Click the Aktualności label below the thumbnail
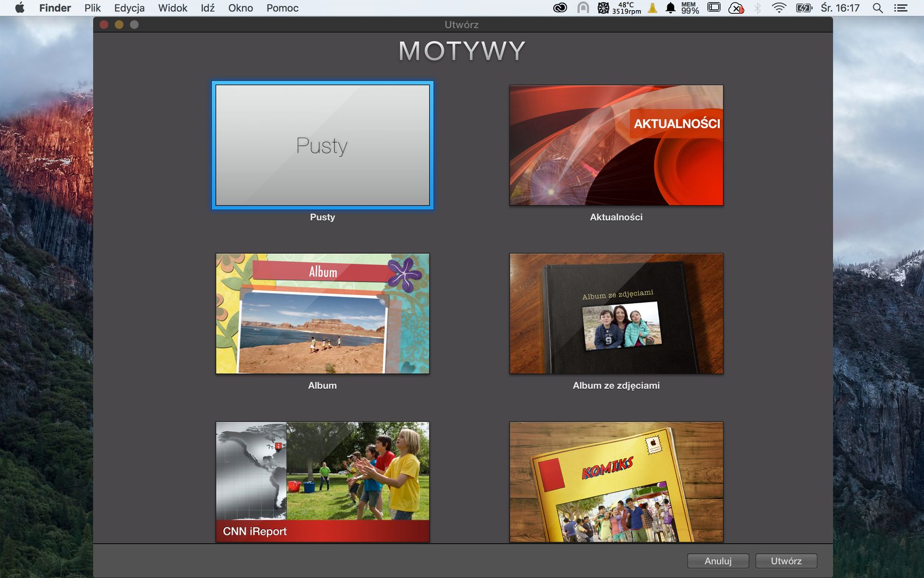This screenshot has height=578, width=924. click(x=616, y=217)
